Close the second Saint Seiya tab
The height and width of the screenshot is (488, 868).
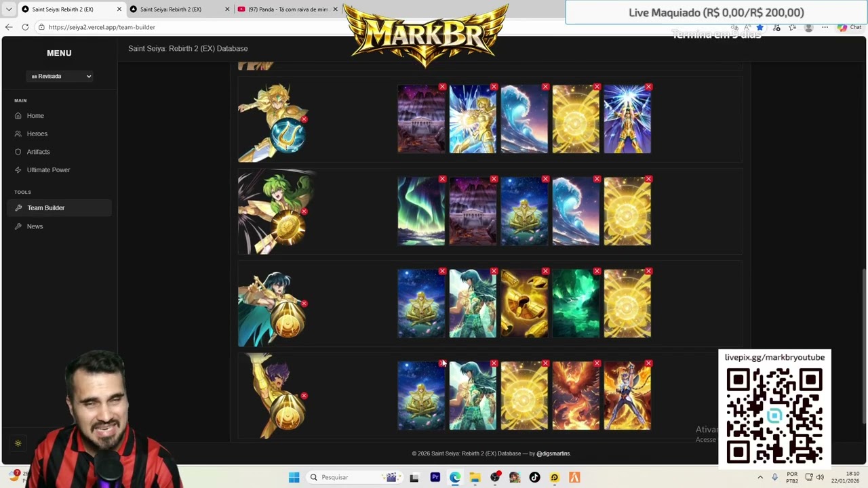[227, 9]
